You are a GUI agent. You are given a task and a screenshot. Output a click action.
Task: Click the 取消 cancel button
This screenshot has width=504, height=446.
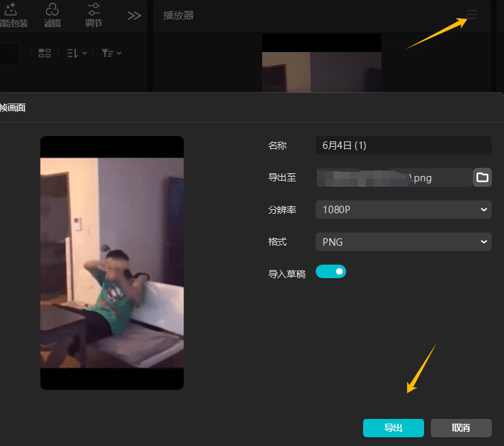[x=461, y=428]
